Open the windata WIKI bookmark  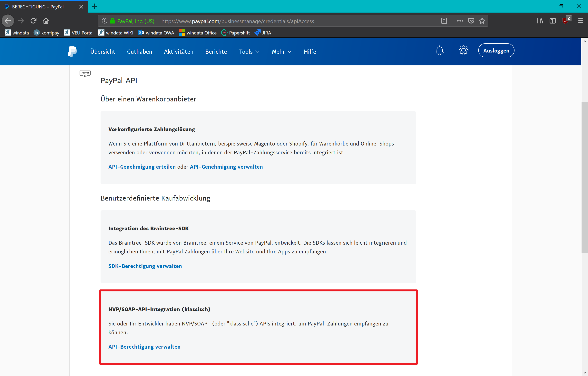(116, 33)
